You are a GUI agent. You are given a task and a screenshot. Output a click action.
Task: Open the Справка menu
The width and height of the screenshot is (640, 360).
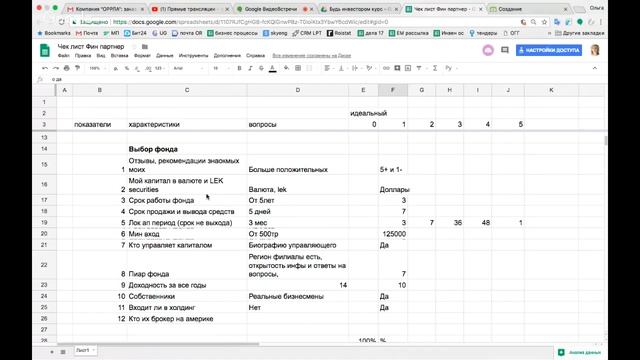point(256,56)
